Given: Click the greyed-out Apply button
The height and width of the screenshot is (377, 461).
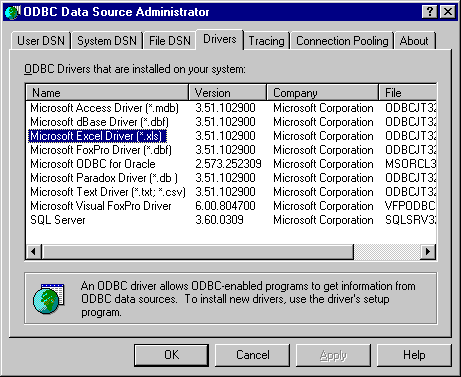Looking at the screenshot, I should pyautogui.click(x=333, y=355).
